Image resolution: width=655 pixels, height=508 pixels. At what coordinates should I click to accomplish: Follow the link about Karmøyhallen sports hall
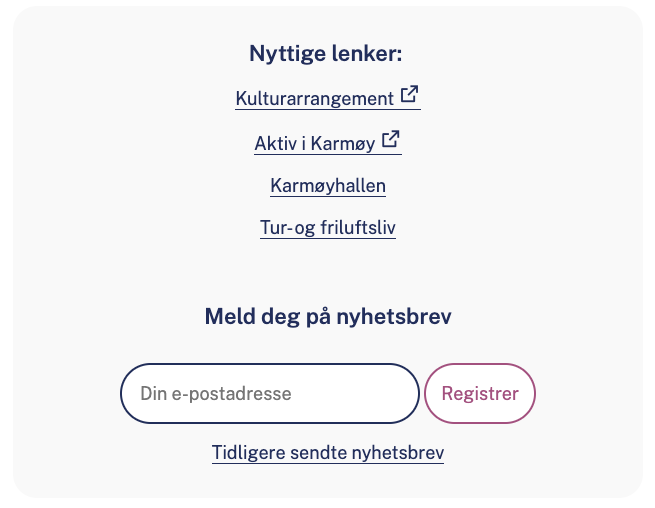point(328,186)
